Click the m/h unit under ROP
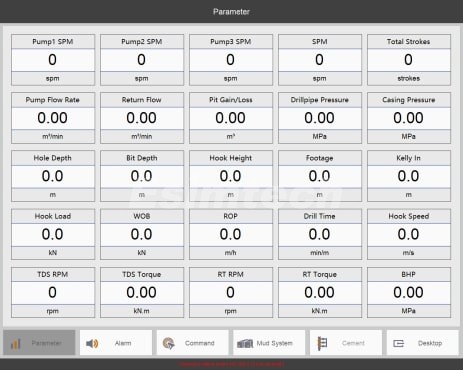This screenshot has width=463, height=371. (x=231, y=253)
